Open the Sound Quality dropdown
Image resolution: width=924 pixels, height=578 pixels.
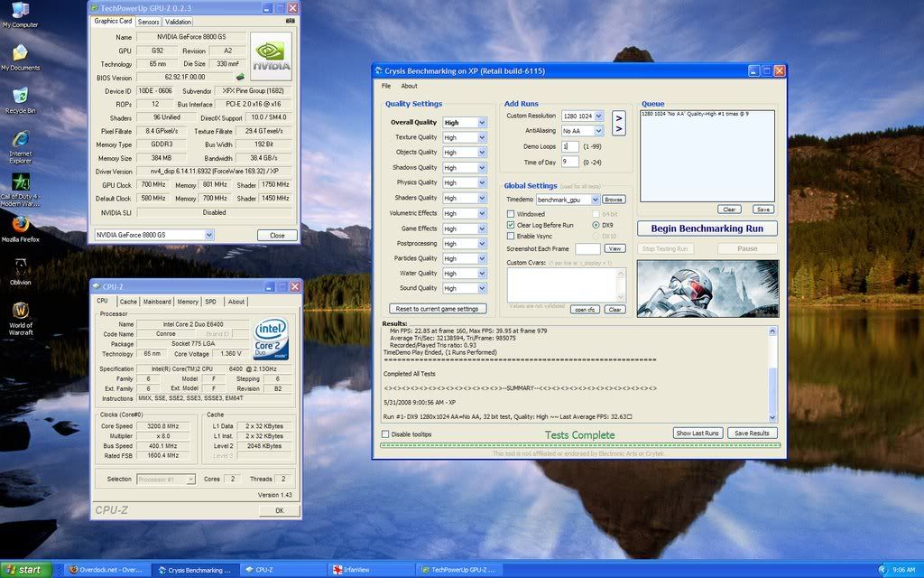pyautogui.click(x=482, y=288)
